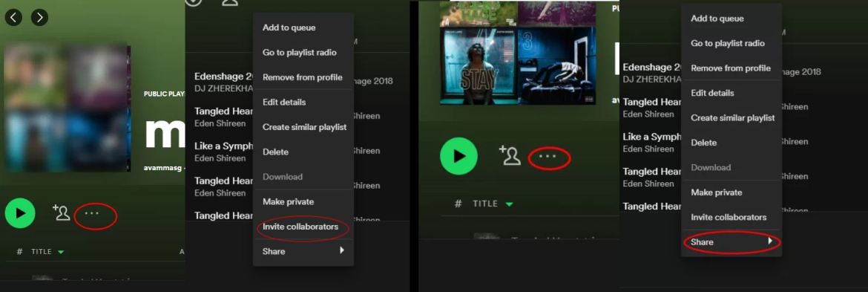The image size is (868, 292).
Task: Click album tile right of STAY cover
Action: [557, 65]
